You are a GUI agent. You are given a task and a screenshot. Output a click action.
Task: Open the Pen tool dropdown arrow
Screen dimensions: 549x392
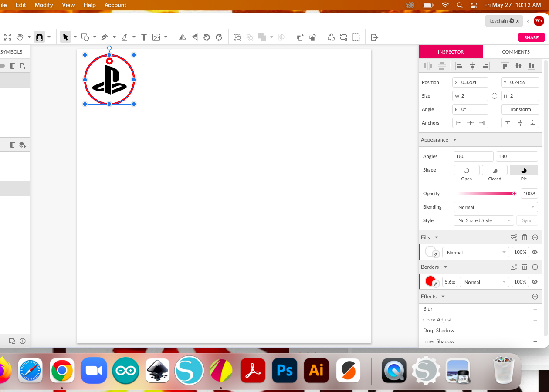[114, 37]
